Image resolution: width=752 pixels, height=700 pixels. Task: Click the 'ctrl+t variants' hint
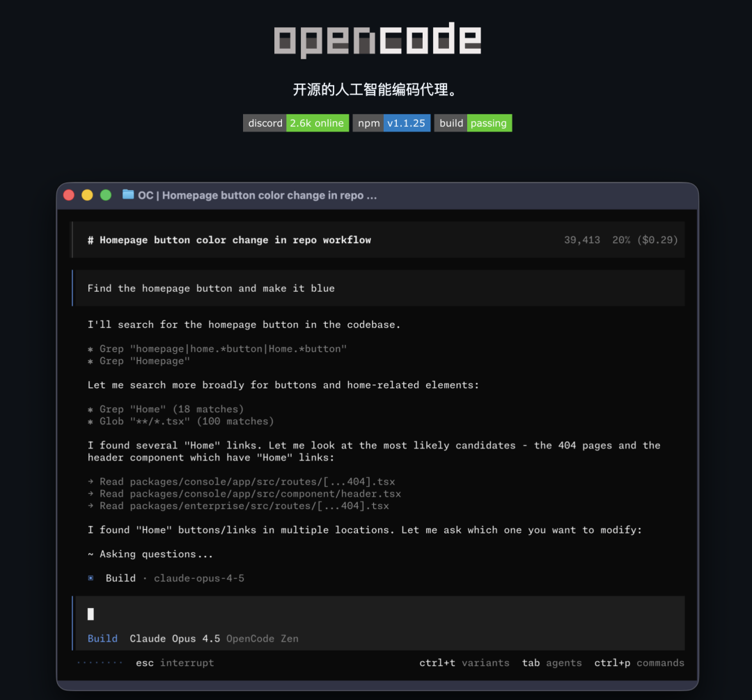[x=464, y=662]
